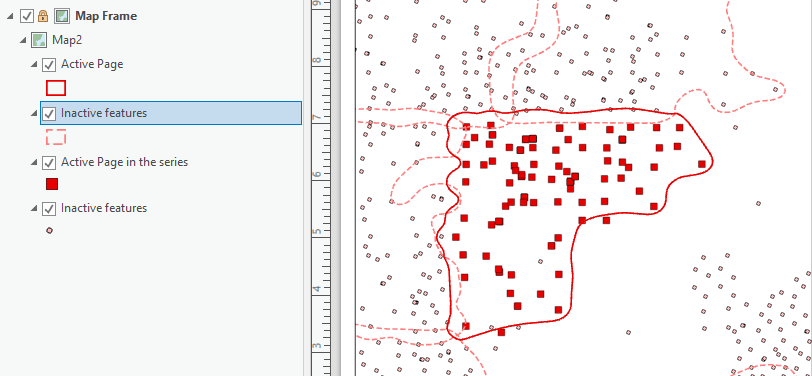The height and width of the screenshot is (376, 812).
Task: Collapse the Map Frame tree node
Action: (10, 17)
